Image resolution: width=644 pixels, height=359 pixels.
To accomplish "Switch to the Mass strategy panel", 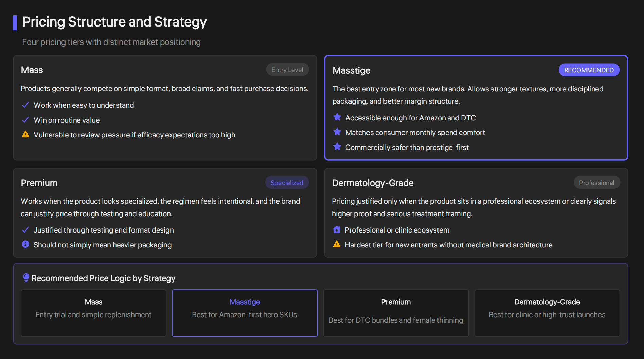I will pos(93,313).
